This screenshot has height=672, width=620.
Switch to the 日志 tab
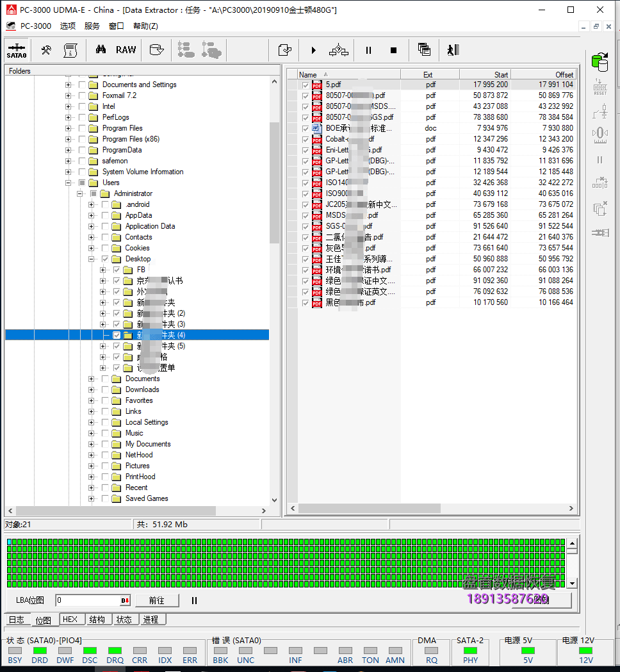[17, 619]
